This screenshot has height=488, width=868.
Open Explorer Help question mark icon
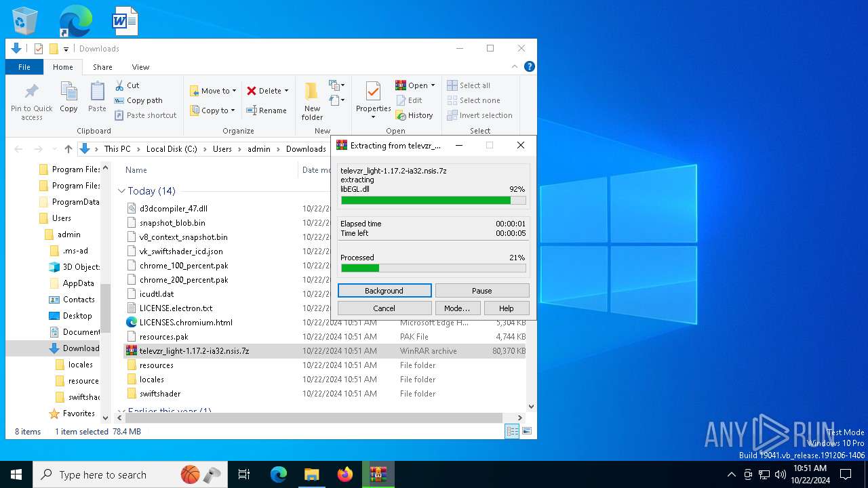(x=530, y=66)
